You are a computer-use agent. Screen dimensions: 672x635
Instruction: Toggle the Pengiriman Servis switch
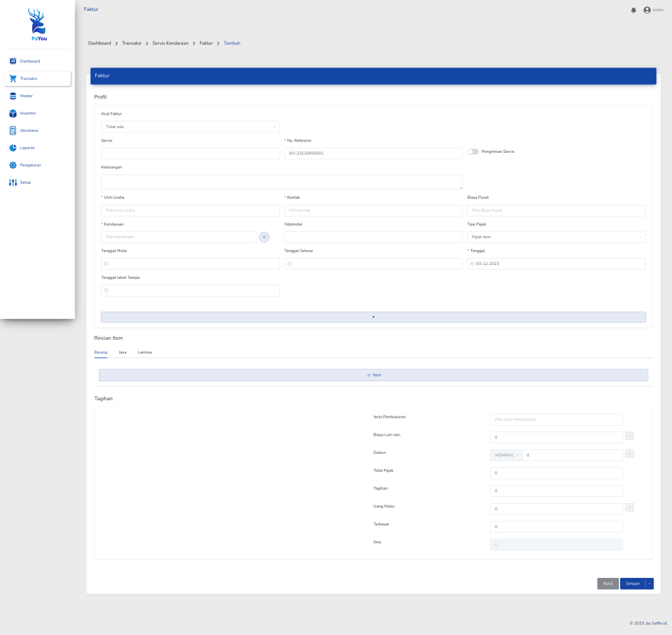[x=472, y=152]
